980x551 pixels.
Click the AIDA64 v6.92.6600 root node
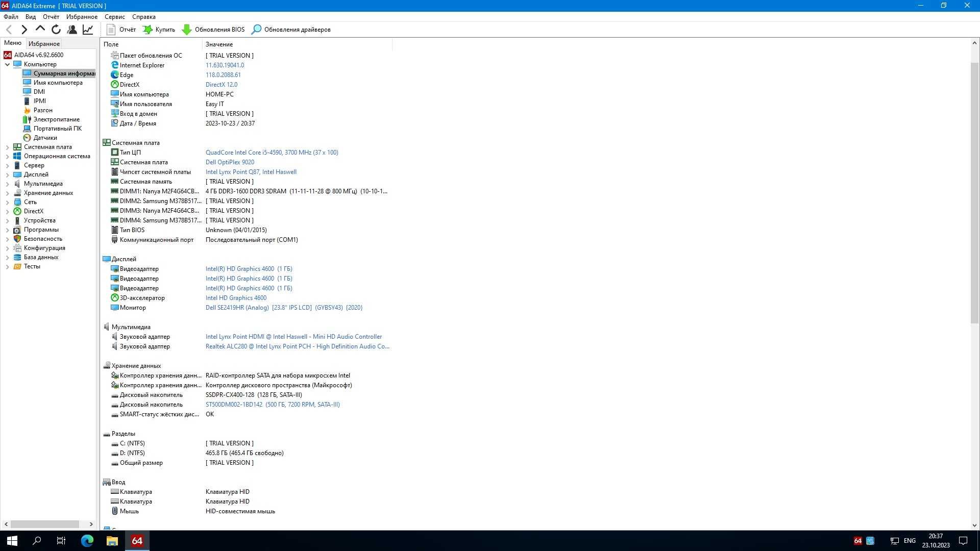click(x=38, y=55)
